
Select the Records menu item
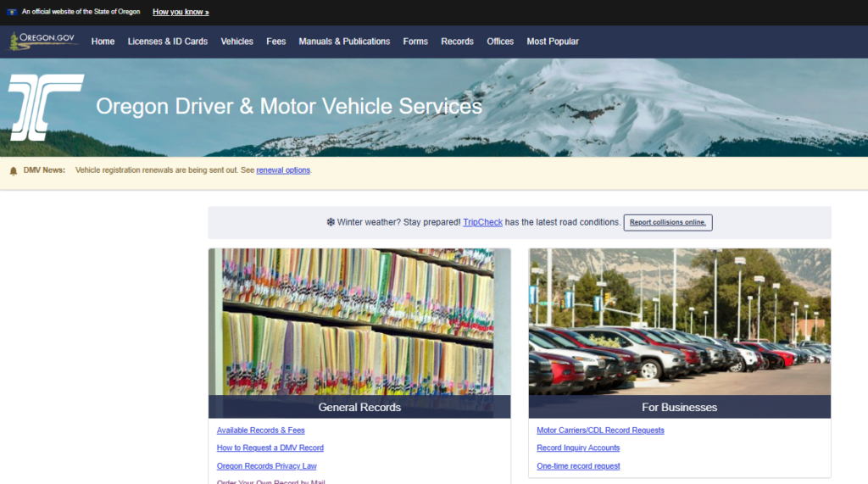click(457, 42)
